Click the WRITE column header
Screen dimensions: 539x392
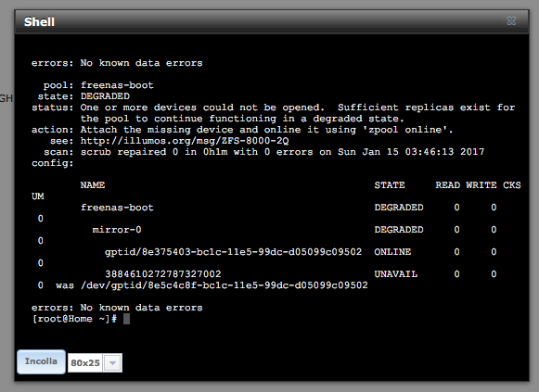click(481, 185)
